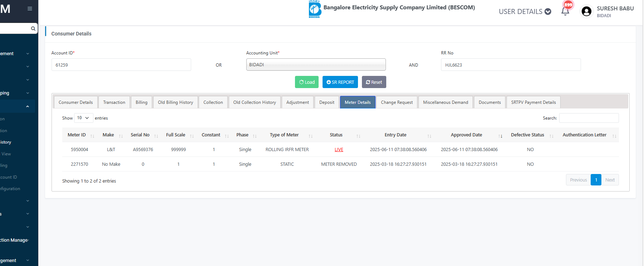The image size is (644, 266).
Task: Click the user avatar icon
Action: (x=586, y=11)
